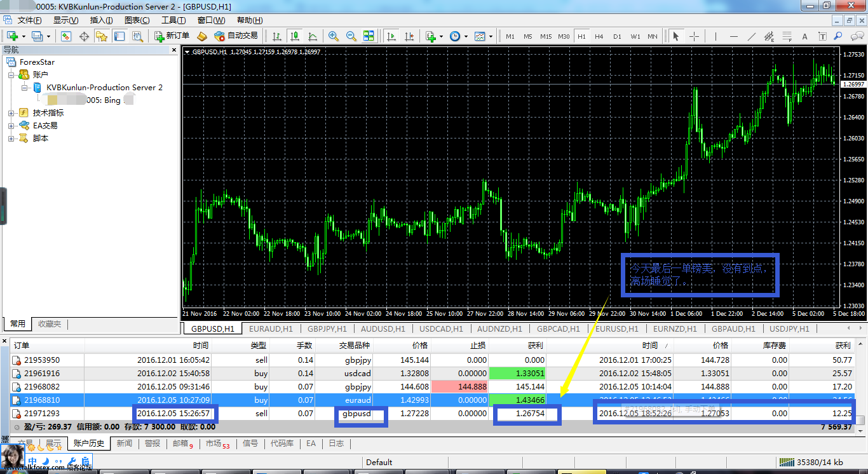The height and width of the screenshot is (474, 868).
Task: Tile chart windows icon
Action: [x=369, y=36]
